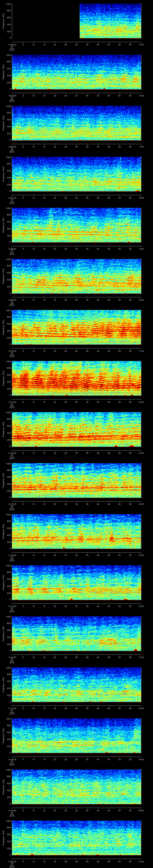Click the spectrogram panel starting at 9:13:00

pos(77,481)
